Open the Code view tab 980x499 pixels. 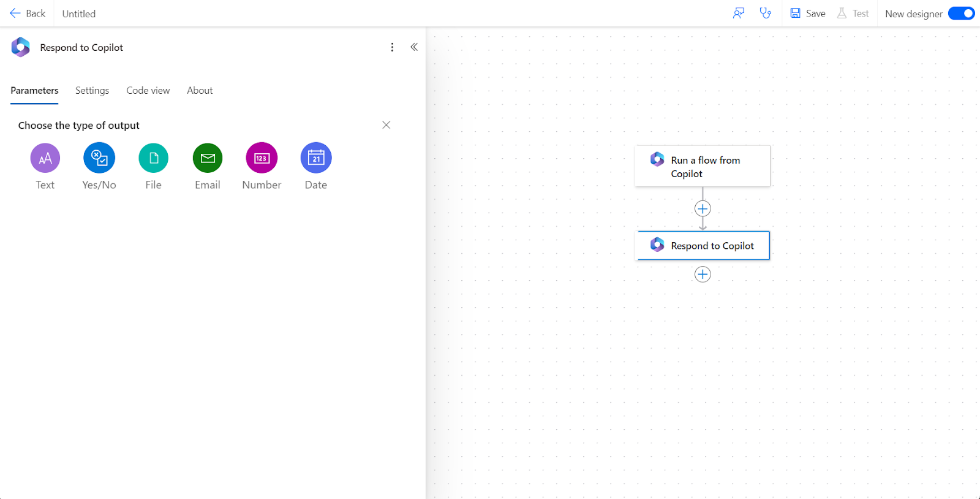pyautogui.click(x=148, y=91)
